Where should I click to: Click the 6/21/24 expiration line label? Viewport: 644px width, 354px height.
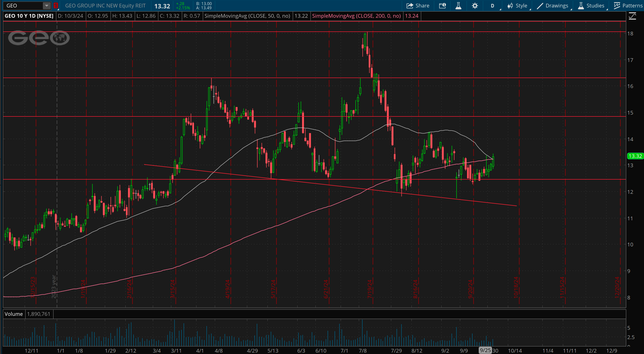pyautogui.click(x=326, y=289)
